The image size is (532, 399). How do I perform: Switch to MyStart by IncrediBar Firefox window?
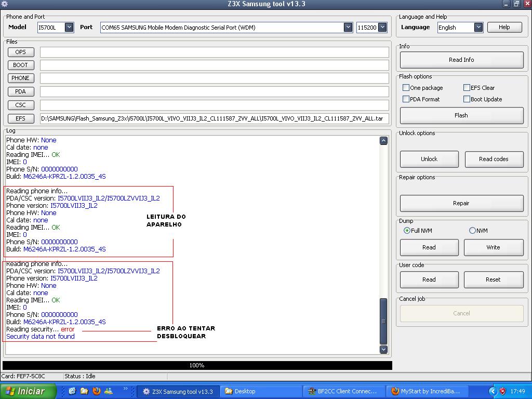click(x=427, y=391)
